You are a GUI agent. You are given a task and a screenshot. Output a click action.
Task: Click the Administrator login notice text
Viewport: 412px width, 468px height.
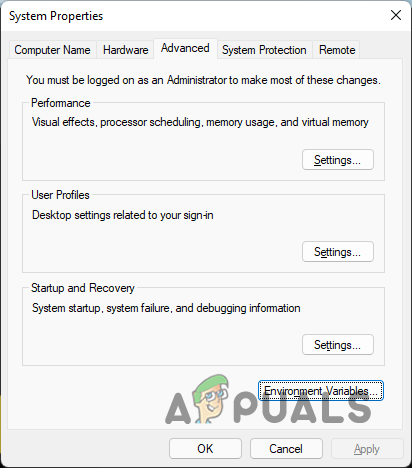point(203,80)
